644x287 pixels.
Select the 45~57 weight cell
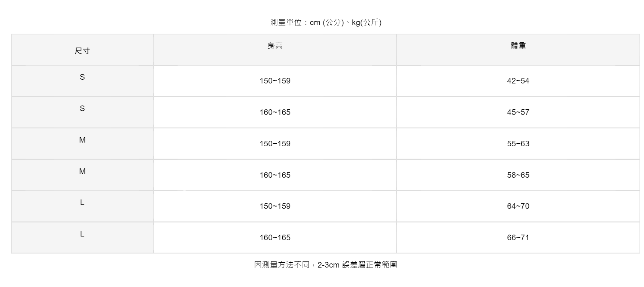518,112
